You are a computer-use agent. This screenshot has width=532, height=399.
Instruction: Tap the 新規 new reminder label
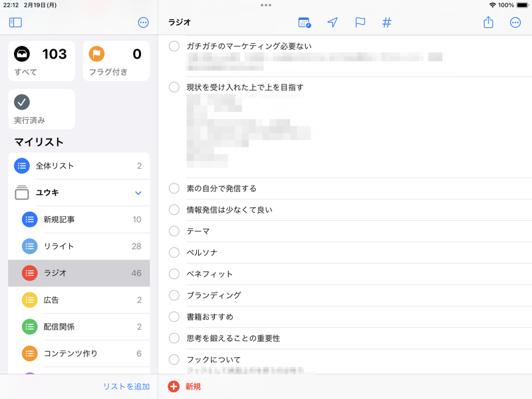193,386
